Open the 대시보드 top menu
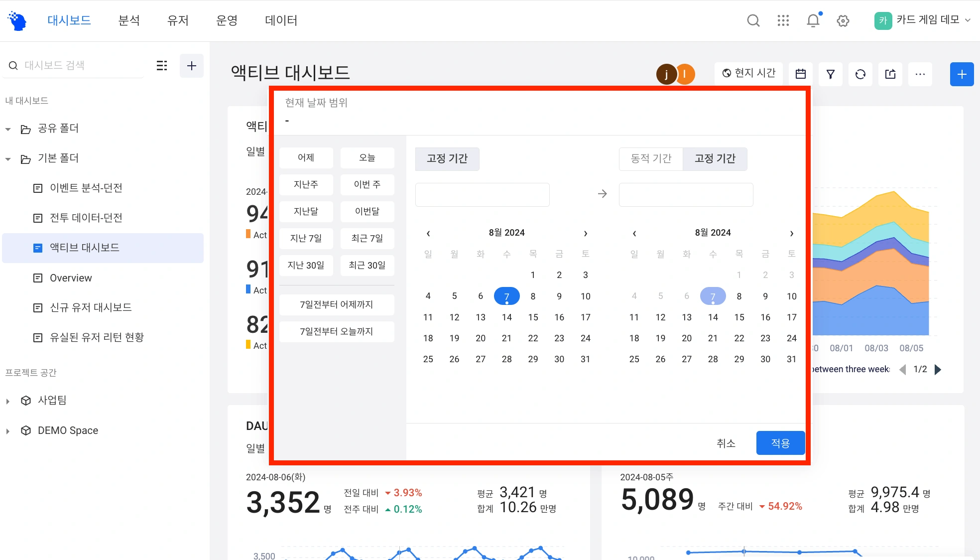980x560 pixels. point(69,20)
